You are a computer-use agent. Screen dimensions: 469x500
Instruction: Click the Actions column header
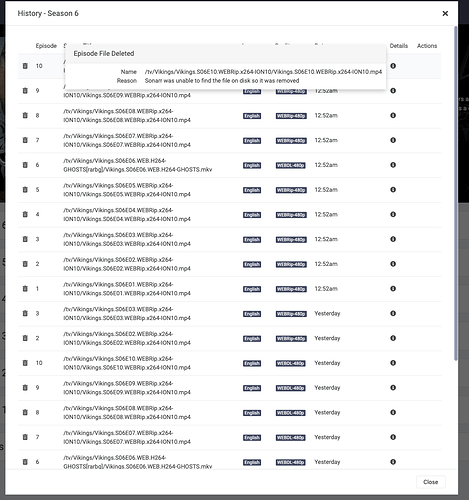[427, 46]
